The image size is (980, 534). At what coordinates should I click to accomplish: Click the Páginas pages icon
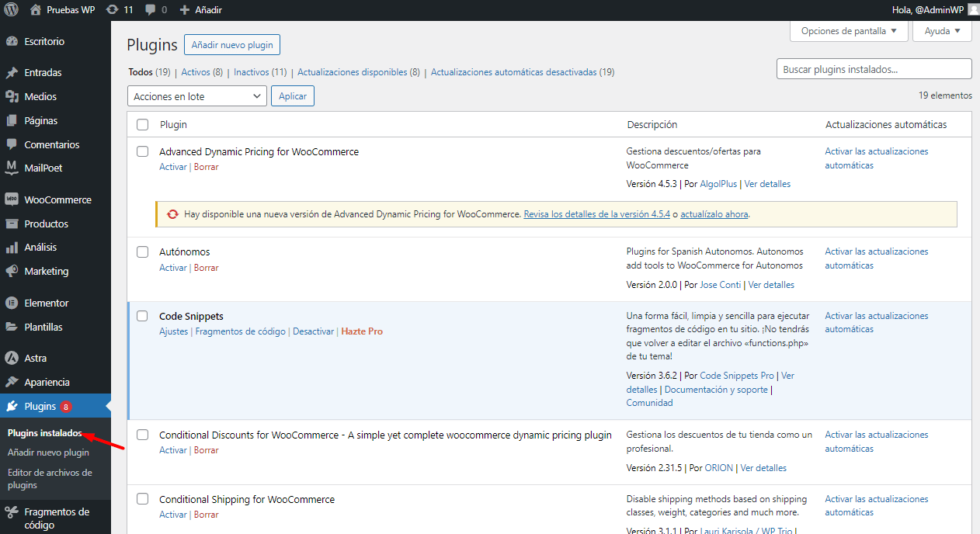(12, 120)
